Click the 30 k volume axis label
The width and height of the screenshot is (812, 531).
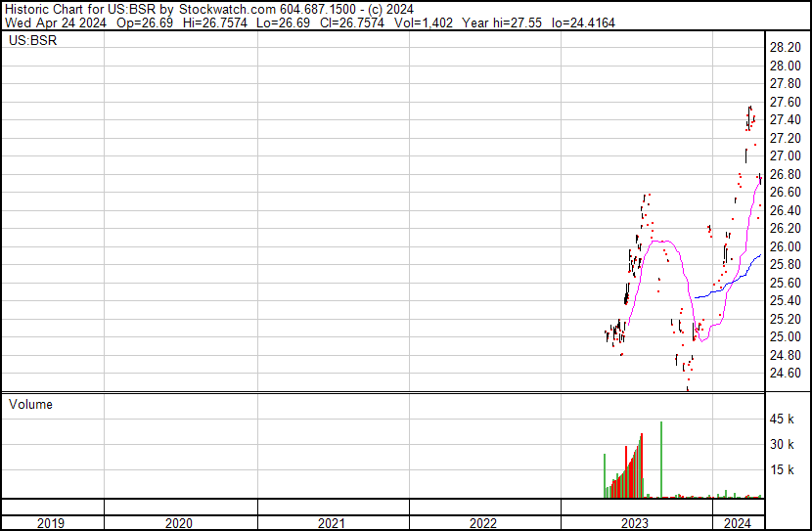(x=782, y=445)
